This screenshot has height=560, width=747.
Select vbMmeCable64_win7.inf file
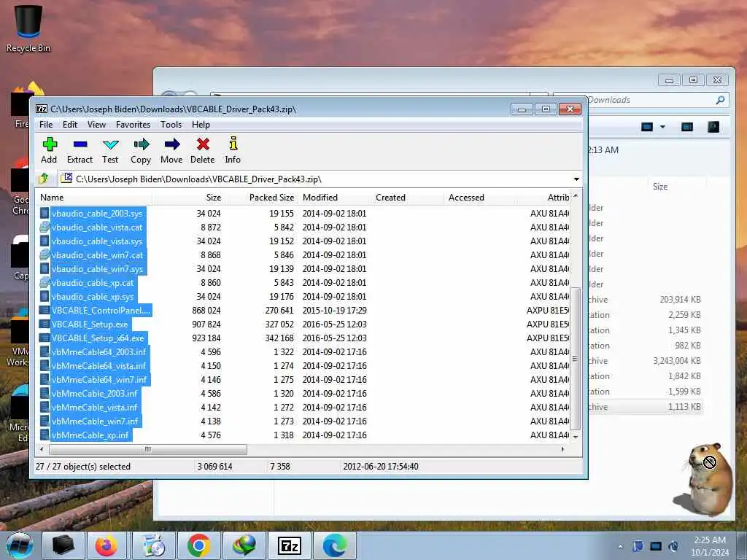point(99,379)
